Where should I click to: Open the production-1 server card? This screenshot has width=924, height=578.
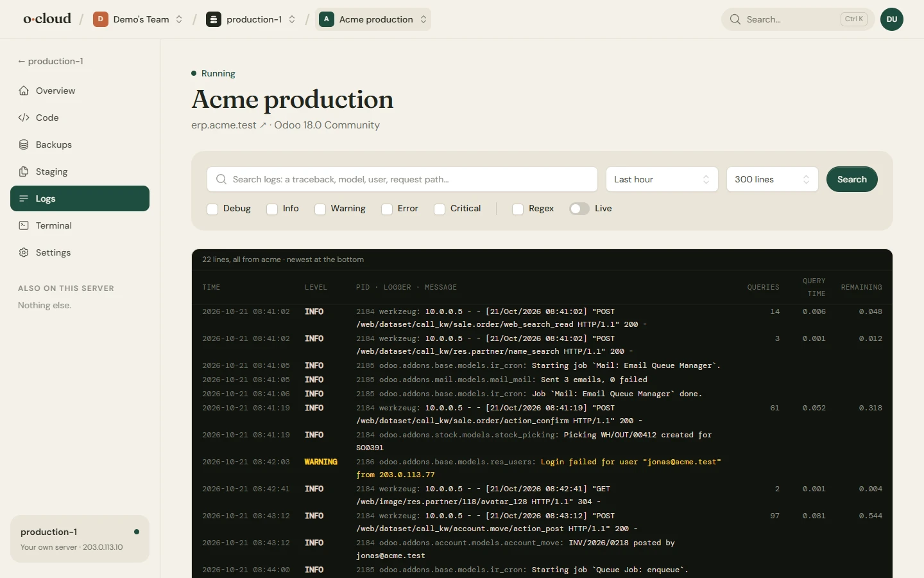(80, 539)
